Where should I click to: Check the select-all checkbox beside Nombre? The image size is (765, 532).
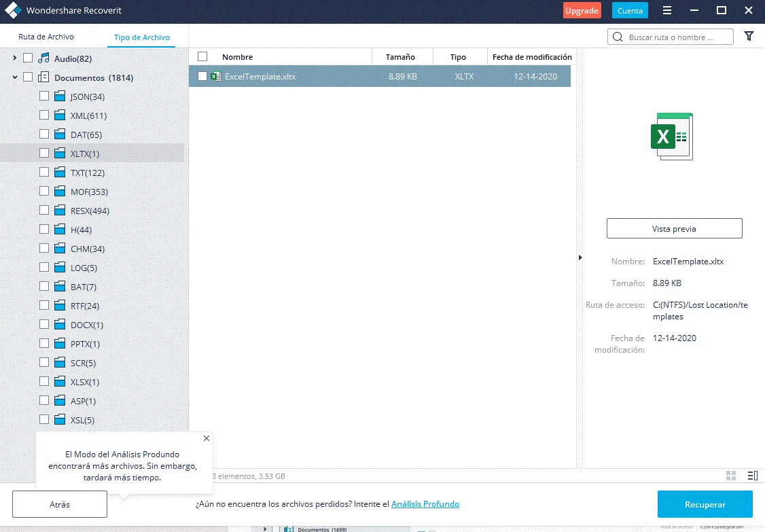(202, 56)
